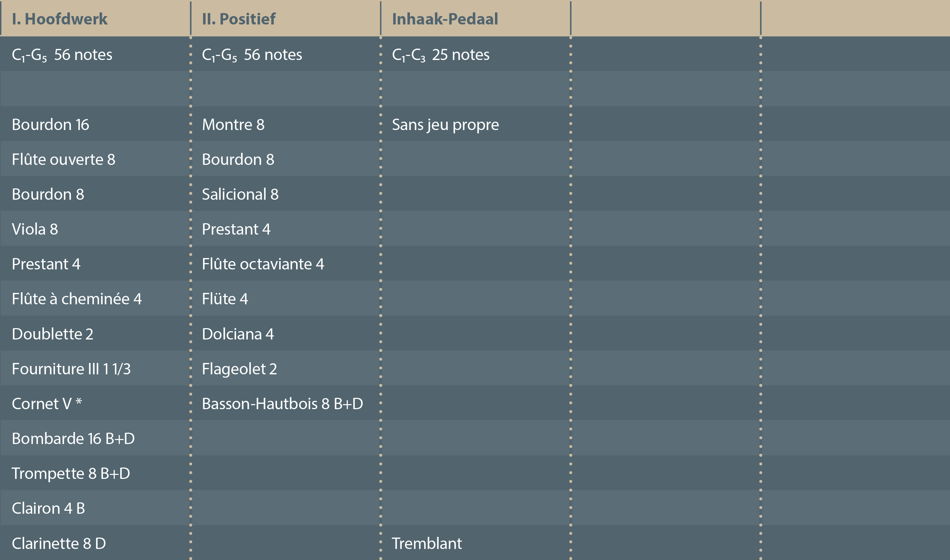This screenshot has height=560, width=950.
Task: Click the Tremblant entry
Action: pos(427,543)
